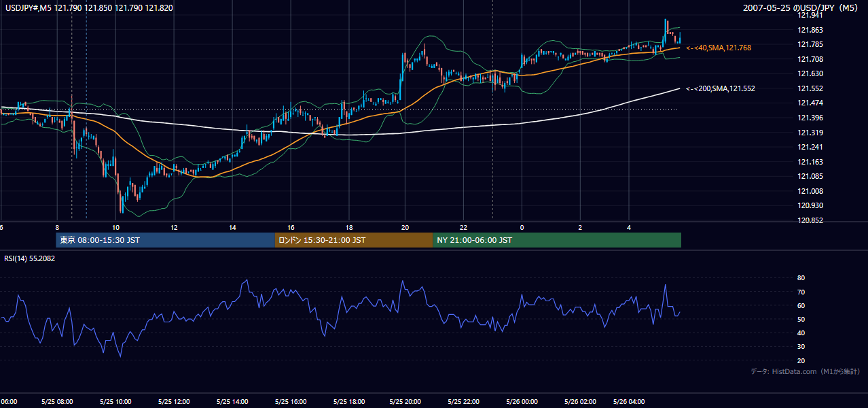The height and width of the screenshot is (408, 868).
Task: Click the 5/25 16:00 time axis label
Action: pos(290,402)
